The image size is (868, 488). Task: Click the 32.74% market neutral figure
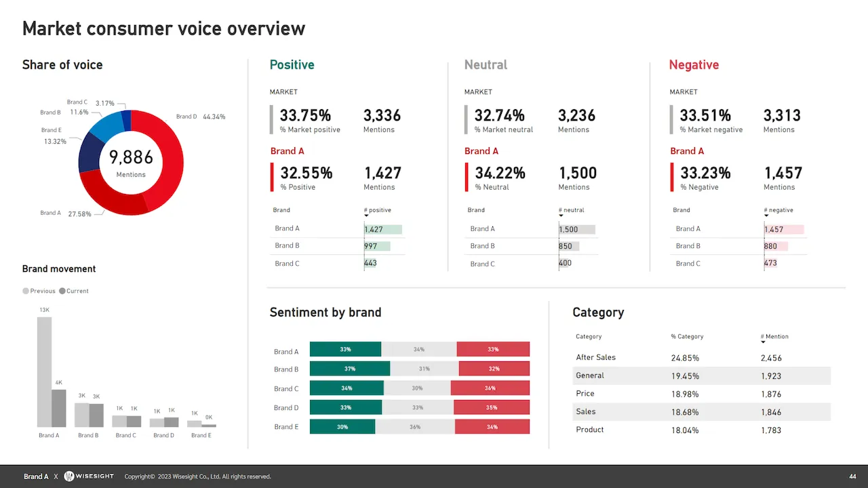(x=500, y=115)
